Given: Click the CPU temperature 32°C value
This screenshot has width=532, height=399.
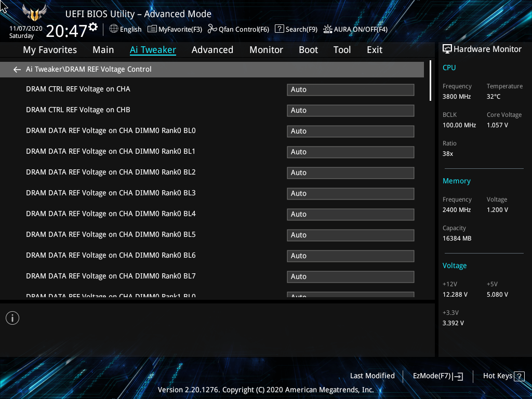Looking at the screenshot, I should click(x=494, y=97).
